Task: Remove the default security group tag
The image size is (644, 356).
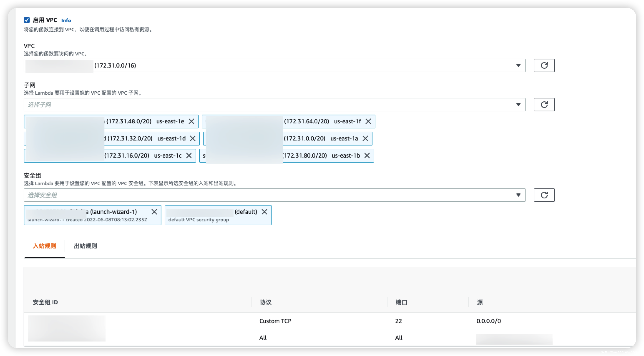Action: click(x=264, y=212)
